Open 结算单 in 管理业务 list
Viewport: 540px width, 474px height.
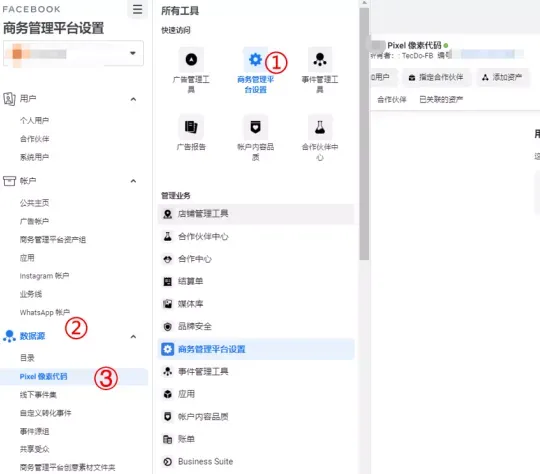coord(256,281)
